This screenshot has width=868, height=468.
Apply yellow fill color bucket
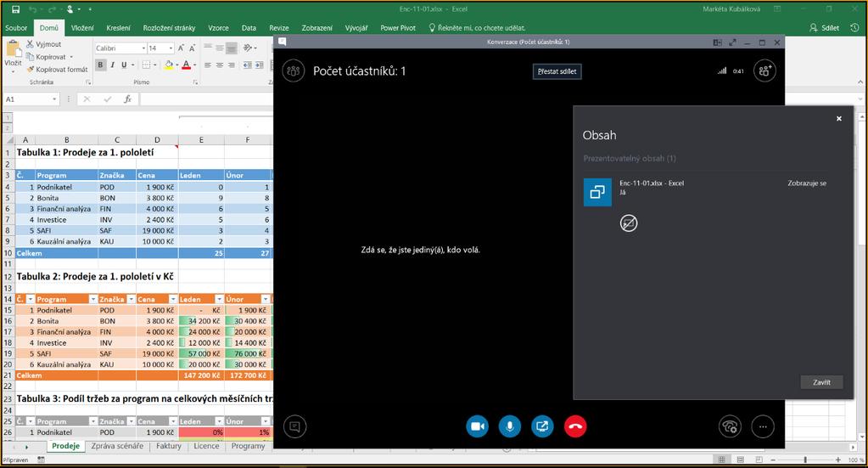[168, 65]
